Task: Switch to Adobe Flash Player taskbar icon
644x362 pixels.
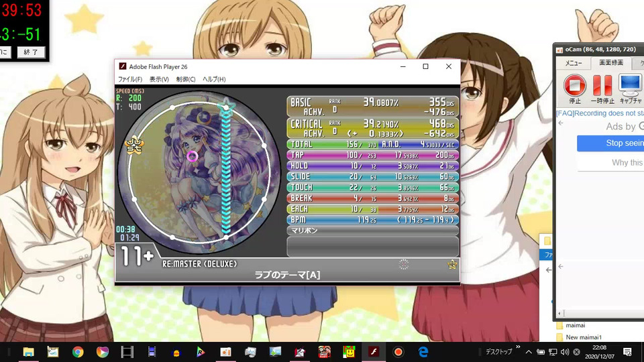Action: 374,352
